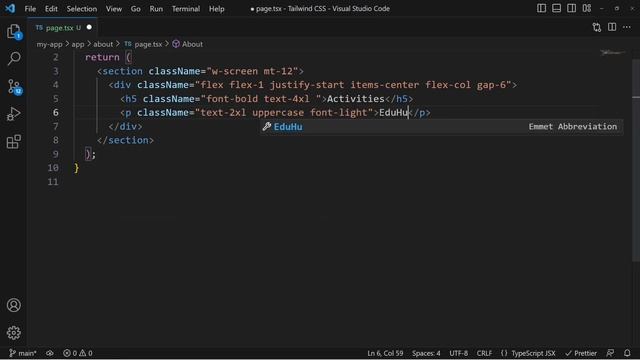Click the word Activities in line 5
640x360 pixels.
click(356, 98)
